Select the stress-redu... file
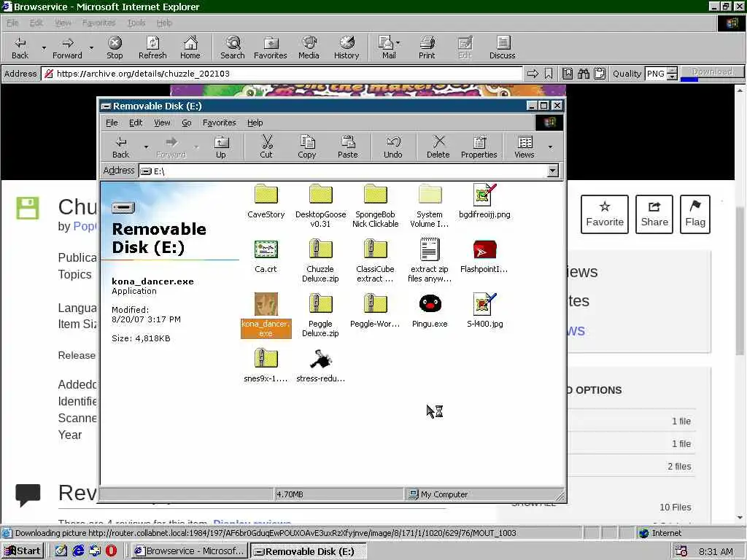Viewport: 747px width, 560px height. [x=321, y=366]
